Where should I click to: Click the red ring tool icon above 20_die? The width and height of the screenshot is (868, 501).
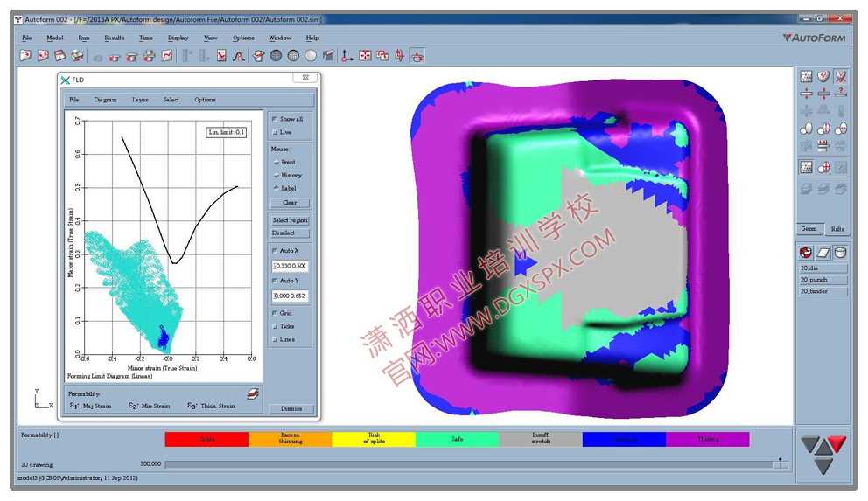point(807,253)
